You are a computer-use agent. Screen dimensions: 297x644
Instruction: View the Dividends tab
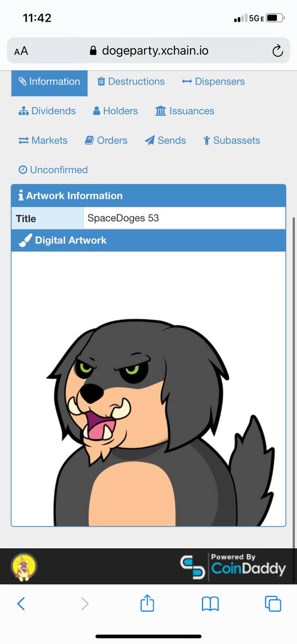(47, 111)
